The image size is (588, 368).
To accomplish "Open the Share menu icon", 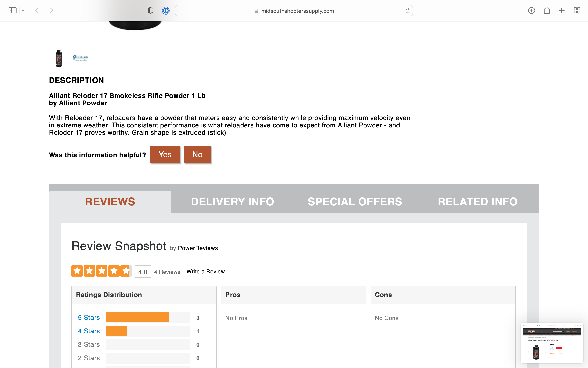I will click(547, 10).
